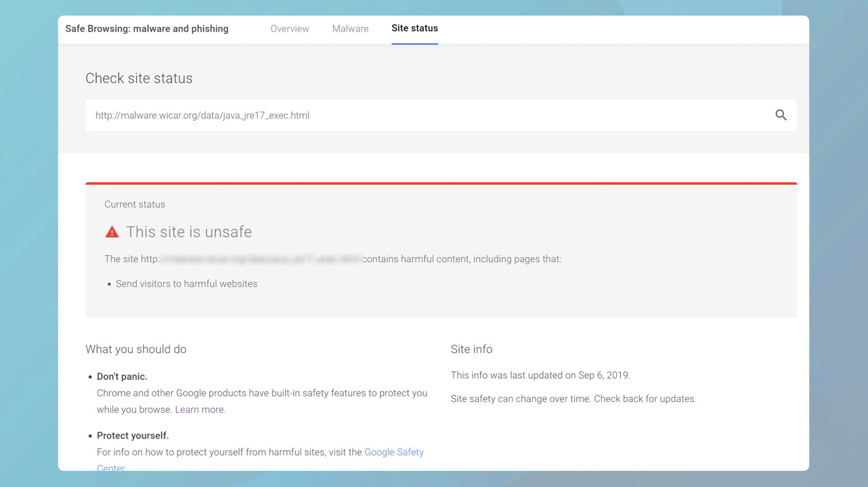Click the red bar above the status card
868x487 pixels.
pyautogui.click(x=441, y=183)
